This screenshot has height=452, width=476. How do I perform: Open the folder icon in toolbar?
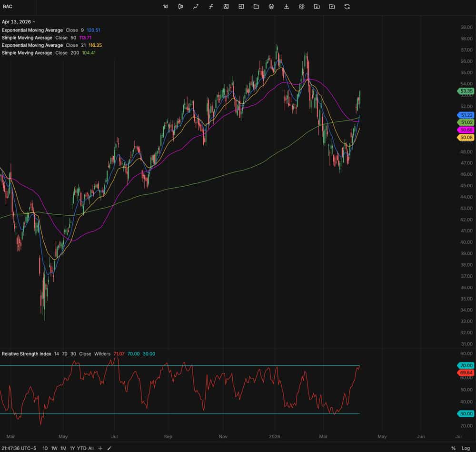click(256, 6)
